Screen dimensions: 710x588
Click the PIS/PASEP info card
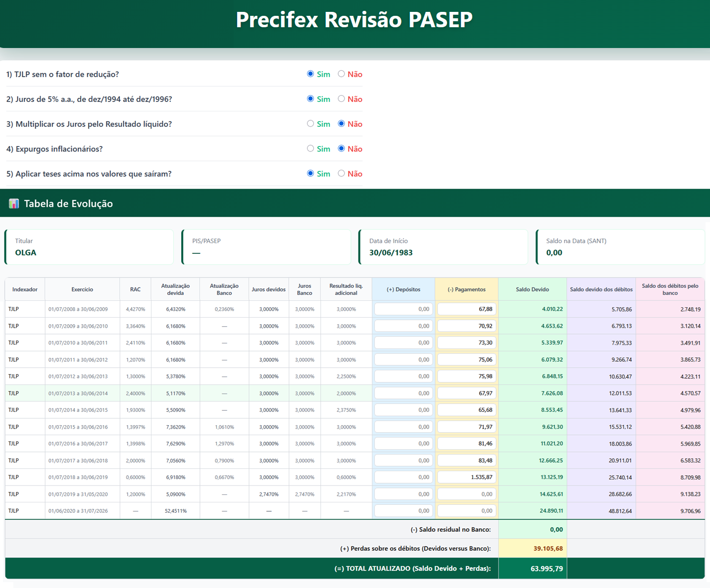pos(266,247)
